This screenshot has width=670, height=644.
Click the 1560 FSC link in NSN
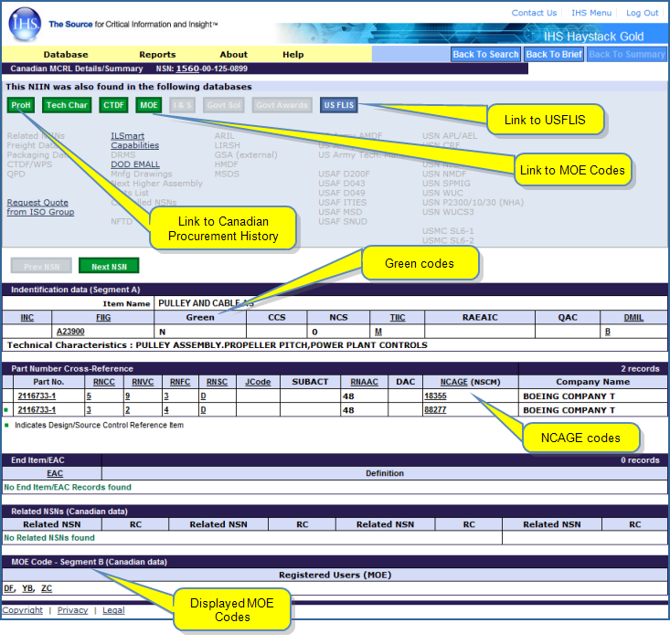(x=187, y=69)
